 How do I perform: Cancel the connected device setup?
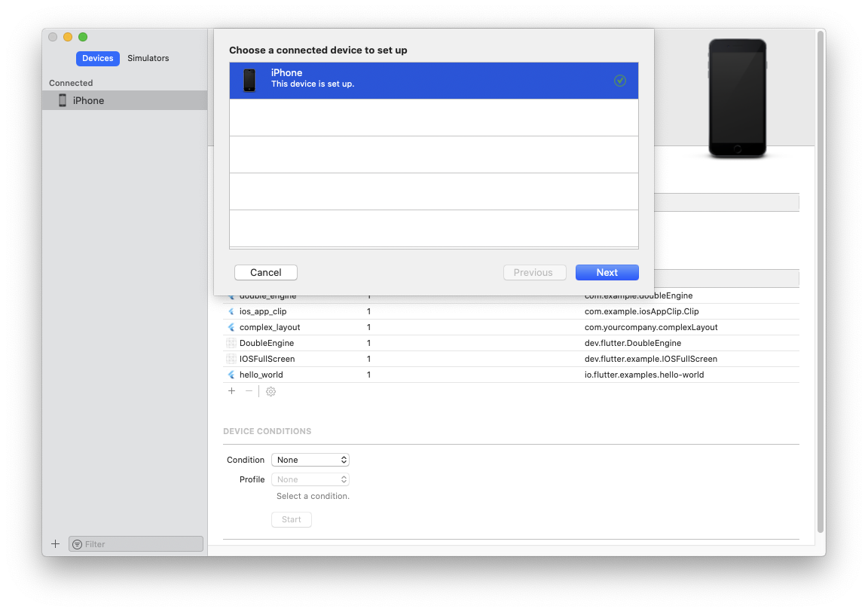pos(265,272)
